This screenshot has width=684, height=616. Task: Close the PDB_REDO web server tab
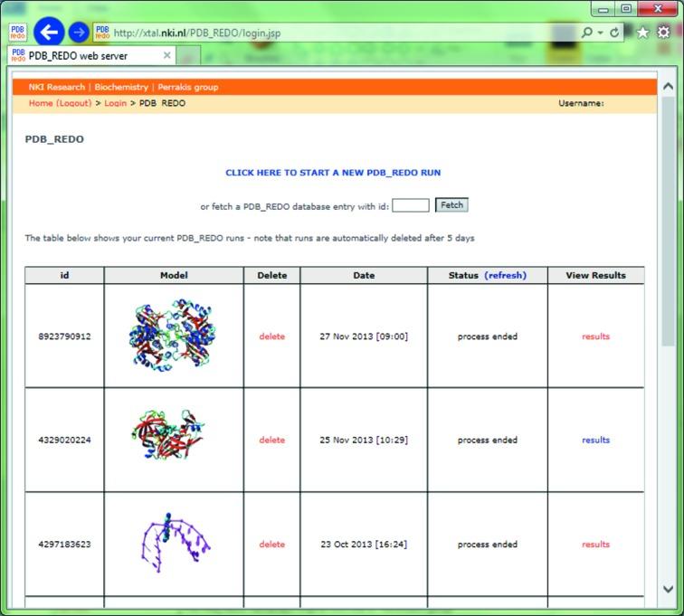[167, 55]
